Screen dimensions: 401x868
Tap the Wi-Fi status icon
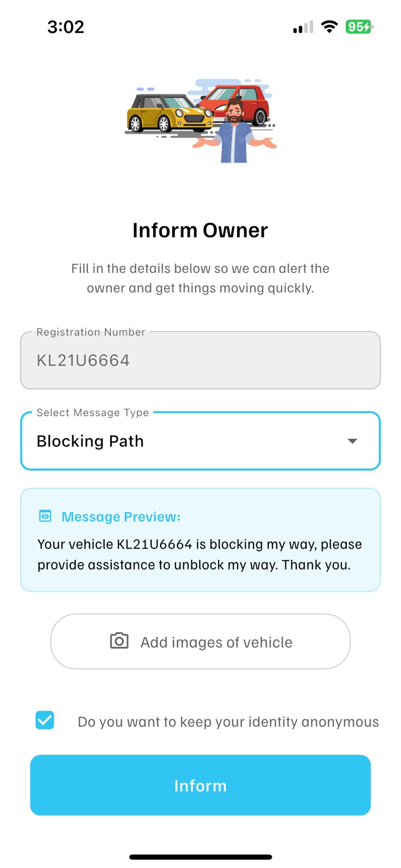329,27
